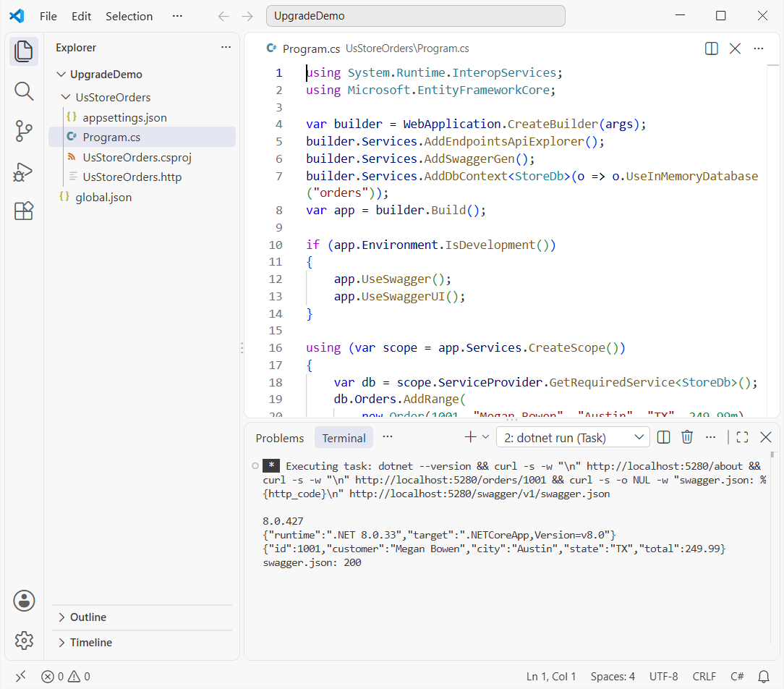Open Source Control view icon
The height and width of the screenshot is (689, 784).
coord(23,131)
